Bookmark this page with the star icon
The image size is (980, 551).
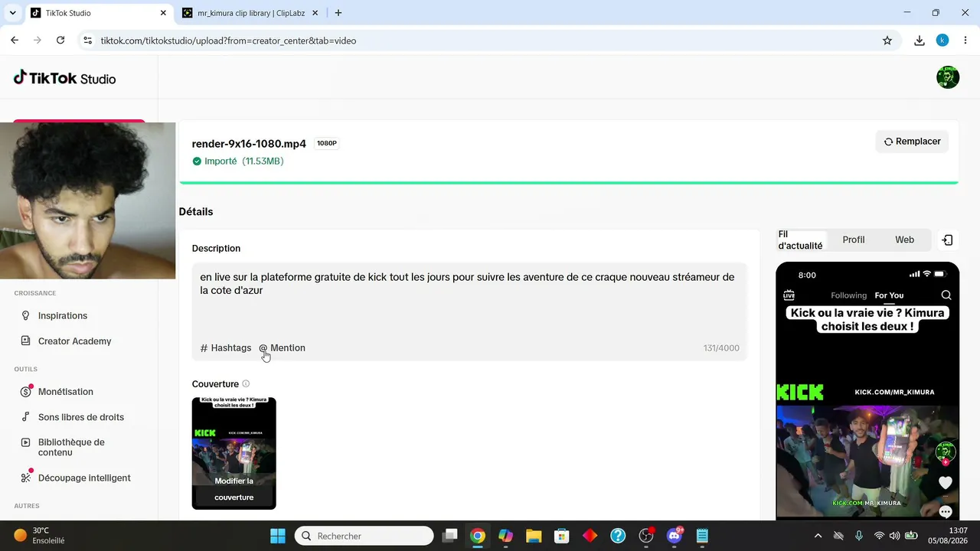pos(887,41)
